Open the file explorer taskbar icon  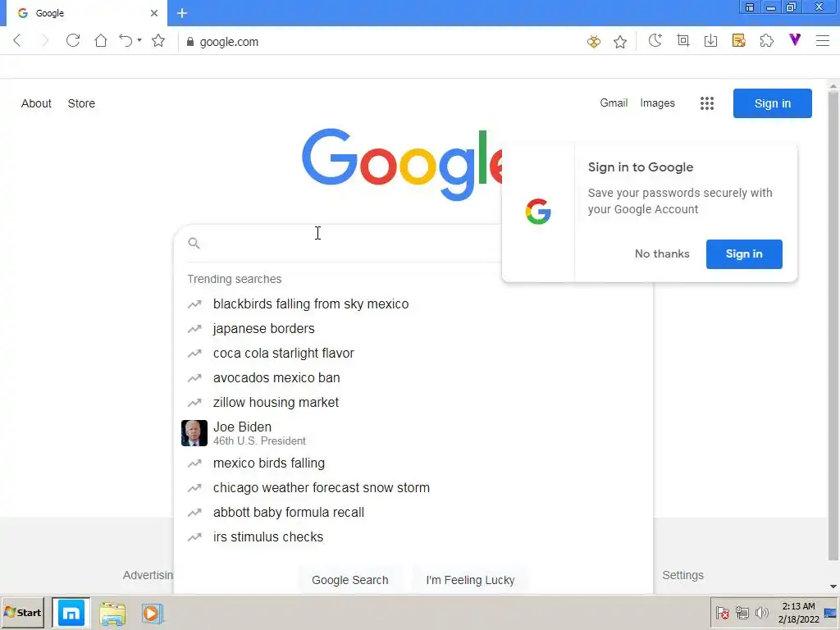click(112, 614)
